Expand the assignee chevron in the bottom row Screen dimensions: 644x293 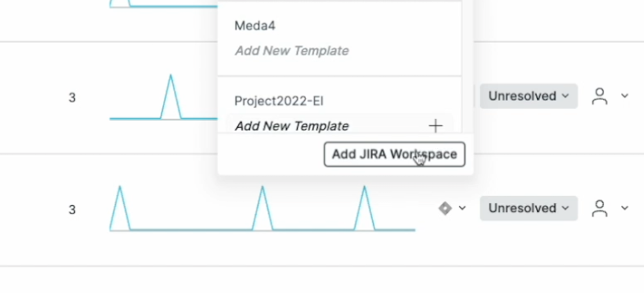pos(624,208)
